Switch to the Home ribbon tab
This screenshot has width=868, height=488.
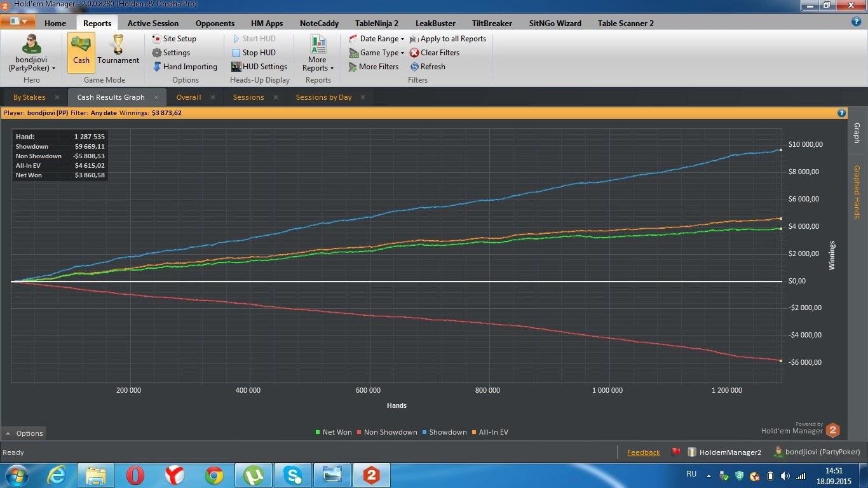tap(55, 23)
